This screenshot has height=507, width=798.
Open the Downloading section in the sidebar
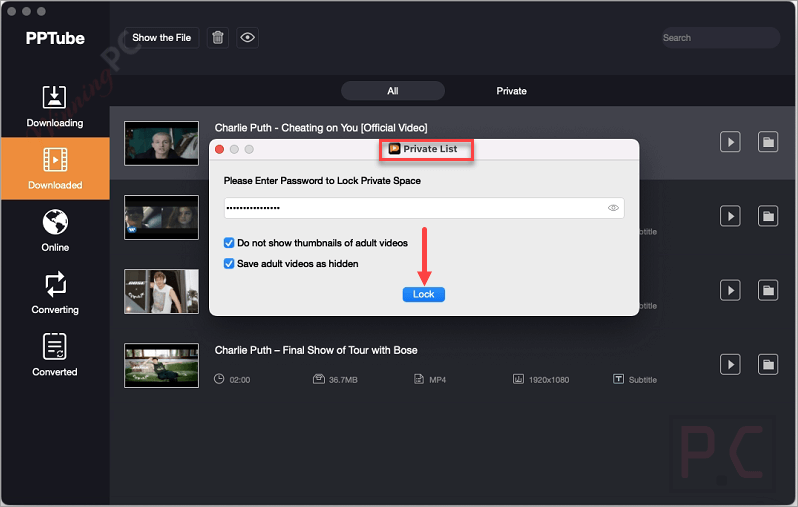[x=54, y=106]
